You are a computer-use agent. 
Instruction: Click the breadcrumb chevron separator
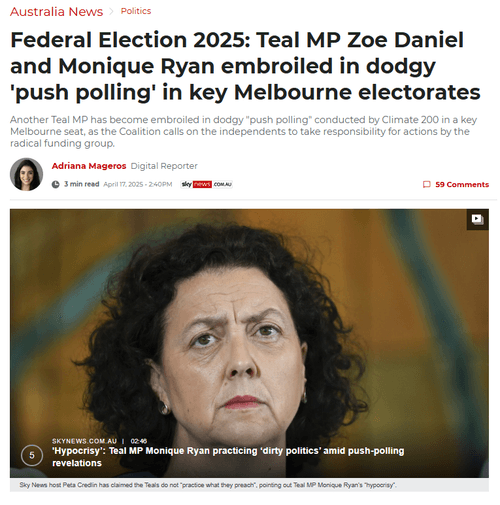pyautogui.click(x=112, y=11)
